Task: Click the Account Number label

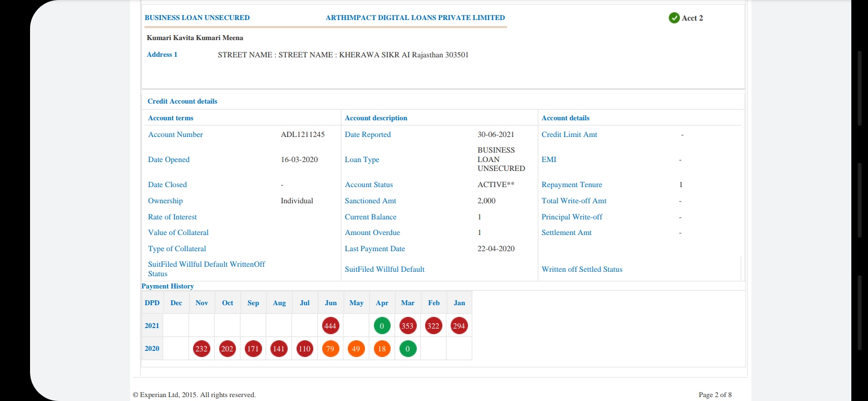Action: [175, 135]
